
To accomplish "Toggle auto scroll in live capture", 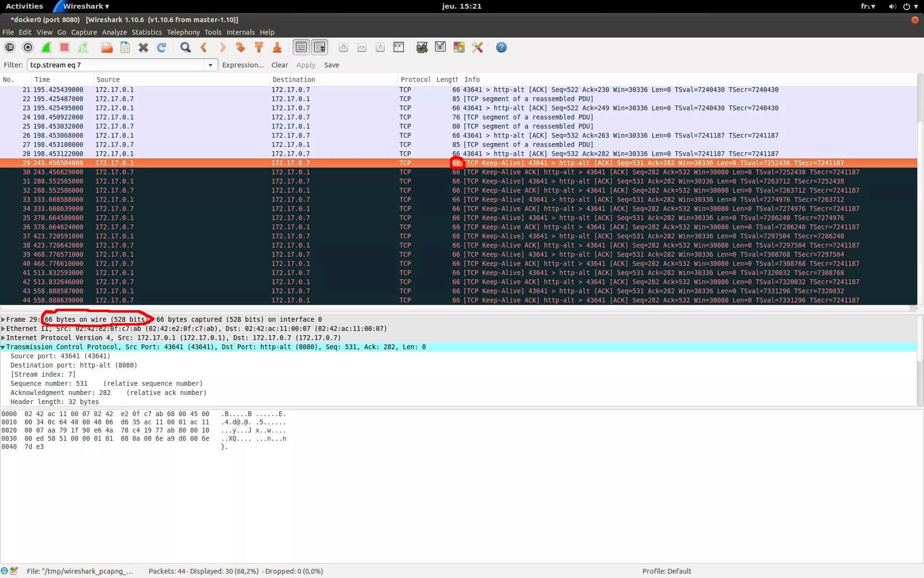I will (x=320, y=47).
